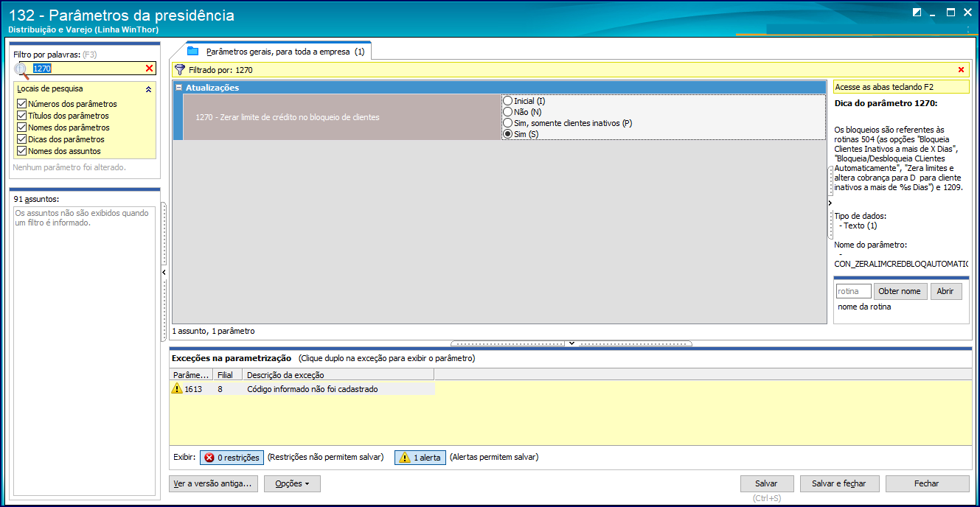
Task: Click the 'Fechar' button
Action: [x=927, y=484]
